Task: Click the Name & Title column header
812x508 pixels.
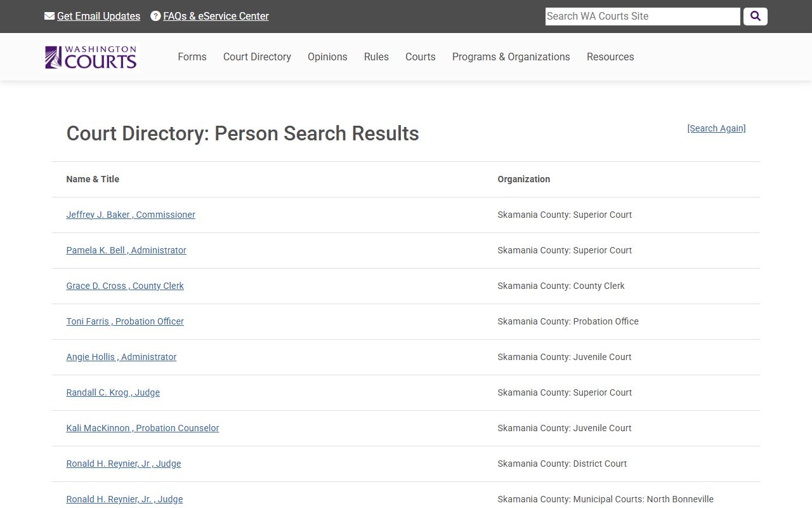Action: [93, 179]
